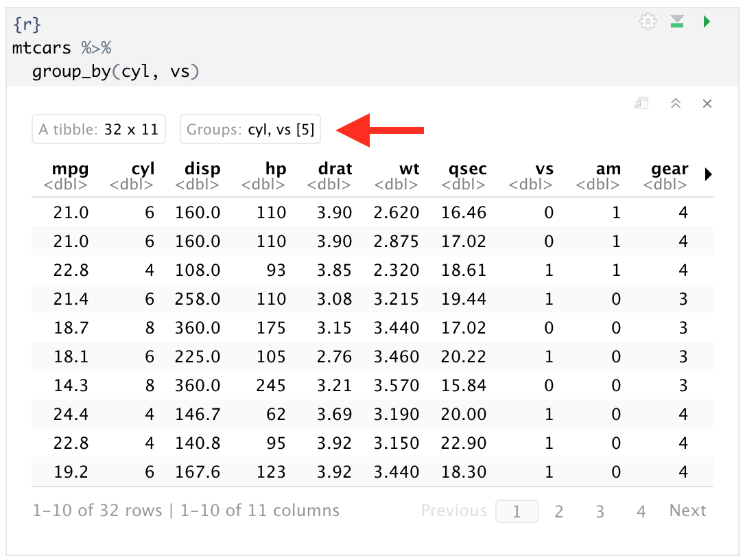The height and width of the screenshot is (560, 745).
Task: Click the Previous pagination control
Action: (x=454, y=511)
